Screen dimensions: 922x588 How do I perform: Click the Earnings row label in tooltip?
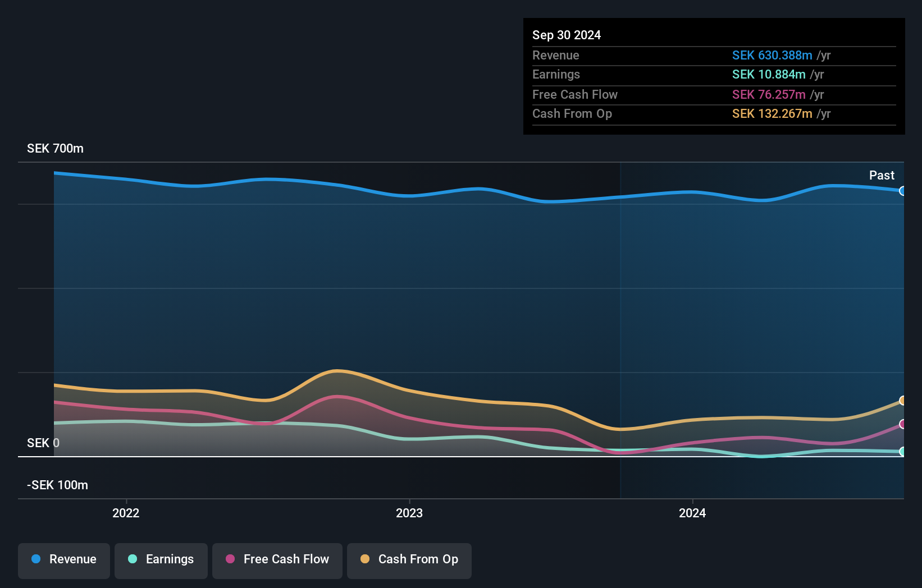[556, 75]
